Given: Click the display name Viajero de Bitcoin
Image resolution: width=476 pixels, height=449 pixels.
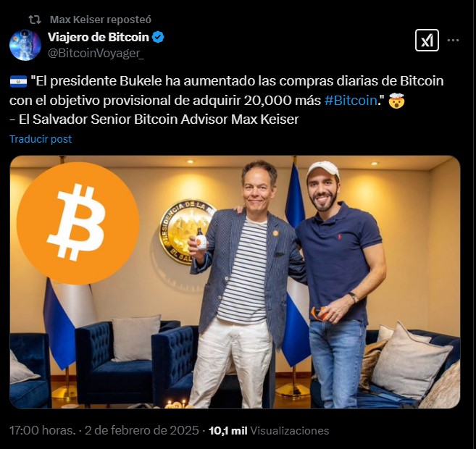Looking at the screenshot, I should pos(99,38).
